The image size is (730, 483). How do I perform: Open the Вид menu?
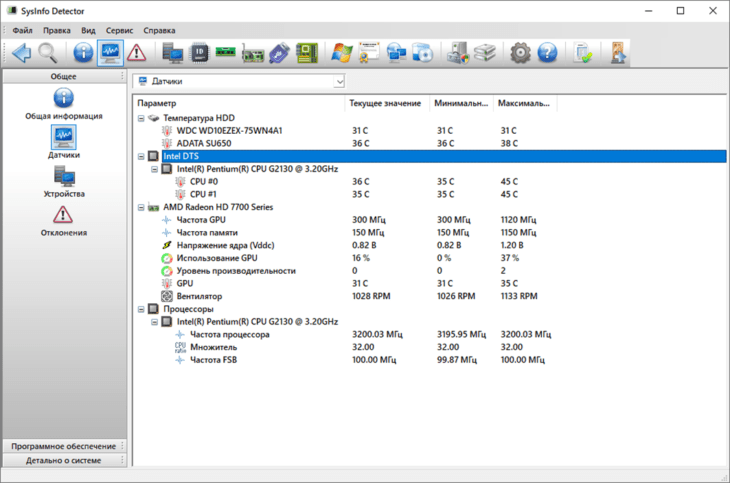point(88,30)
